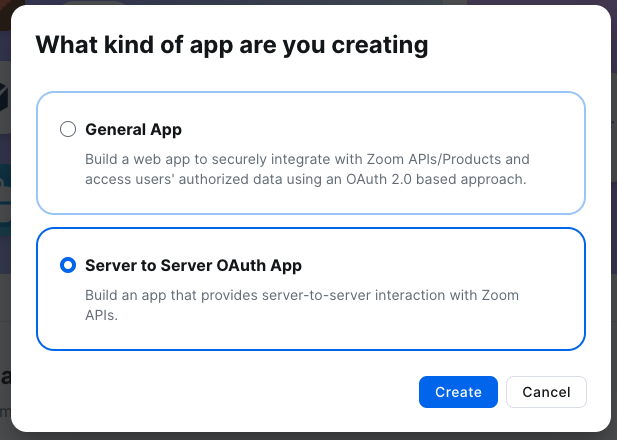Image resolution: width=617 pixels, height=440 pixels.
Task: Choose the Server to Server OAuth App radio
Action: pyautogui.click(x=68, y=265)
